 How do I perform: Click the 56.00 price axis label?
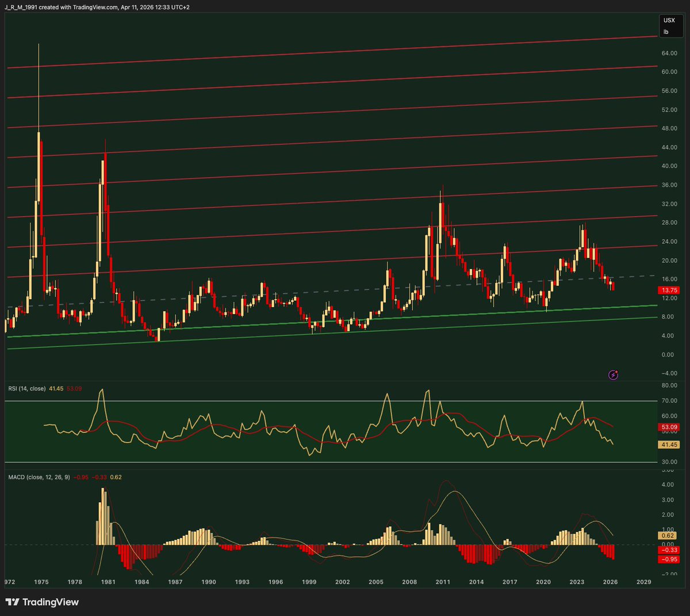click(669, 91)
